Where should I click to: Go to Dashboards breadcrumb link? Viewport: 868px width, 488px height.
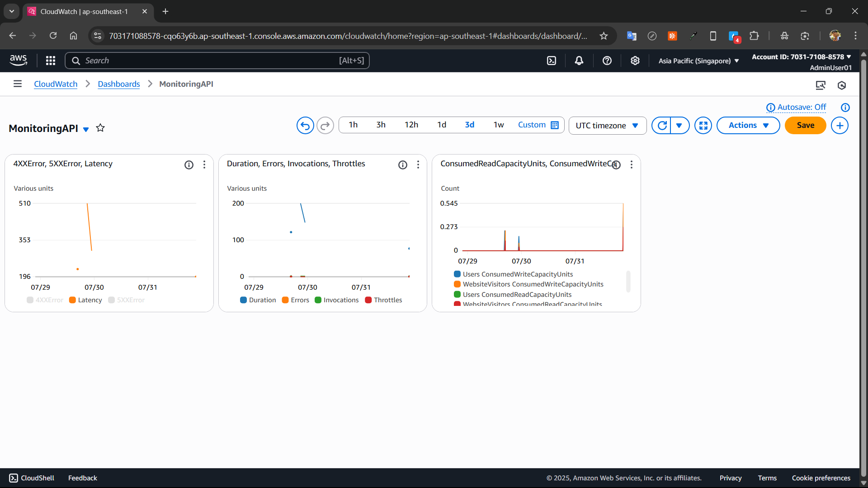click(x=119, y=84)
